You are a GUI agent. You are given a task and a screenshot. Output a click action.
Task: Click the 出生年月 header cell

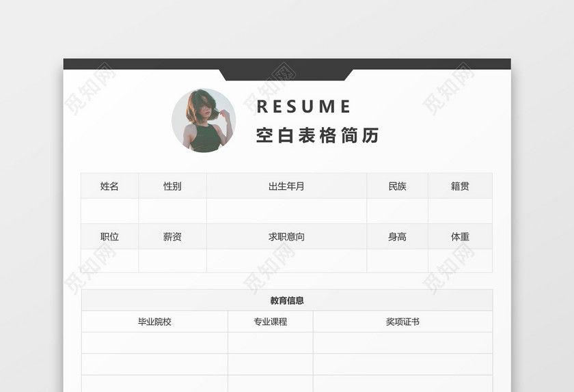[286, 186]
